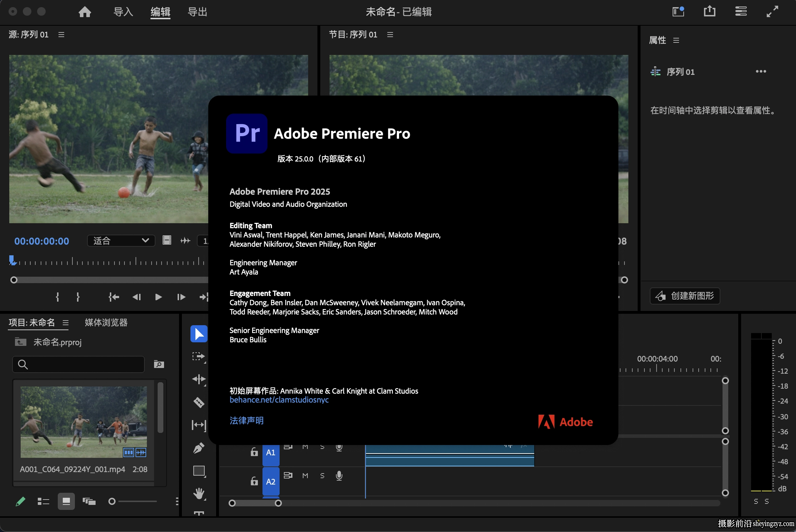The height and width of the screenshot is (532, 796).
Task: Select the Selection tool arrow
Action: tap(199, 334)
